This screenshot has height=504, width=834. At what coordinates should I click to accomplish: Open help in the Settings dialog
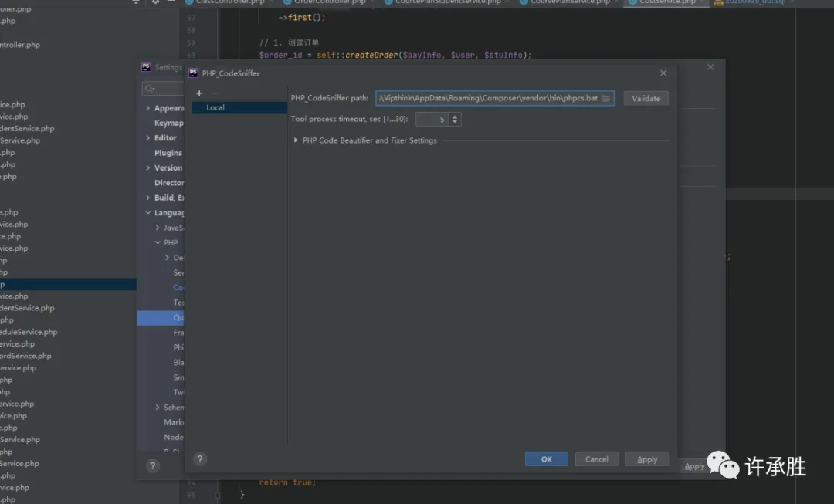pos(153,466)
